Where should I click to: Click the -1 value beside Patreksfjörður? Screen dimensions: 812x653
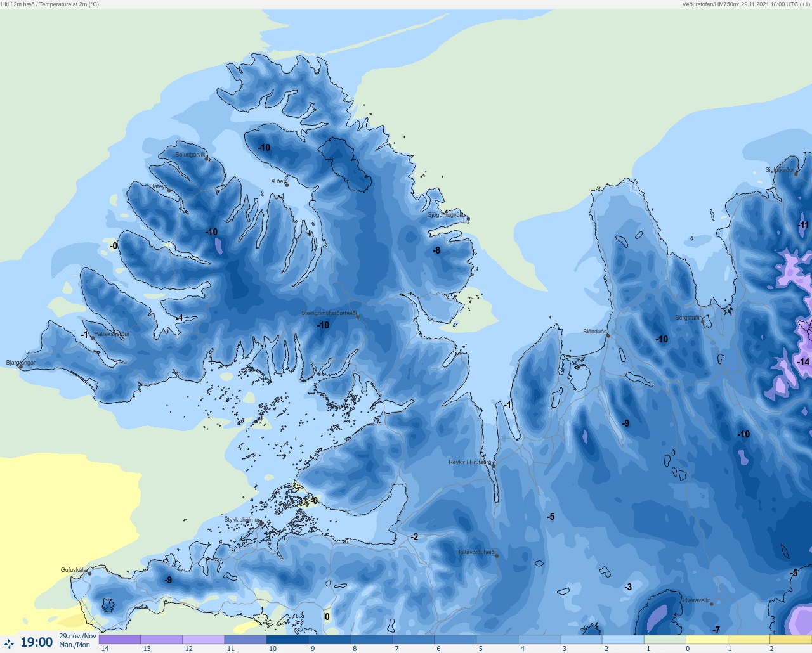point(84,335)
